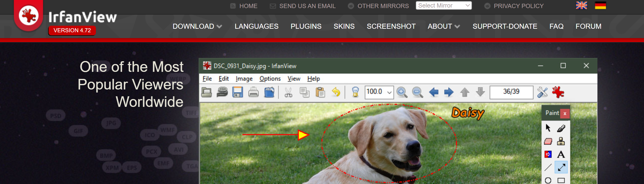Screen dimensions: 644x184
Task: Expand the ABOUT navigation menu
Action: tap(444, 26)
